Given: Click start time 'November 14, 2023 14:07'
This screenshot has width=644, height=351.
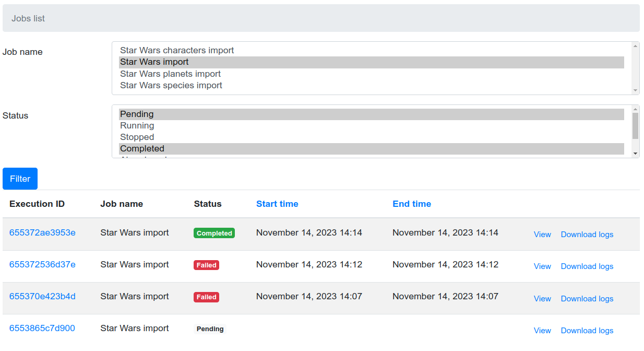Looking at the screenshot, I should 309,297.
